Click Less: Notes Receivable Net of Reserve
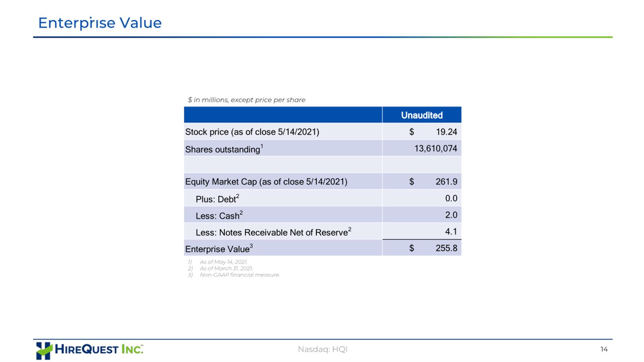This screenshot has width=644, height=362. point(273,232)
